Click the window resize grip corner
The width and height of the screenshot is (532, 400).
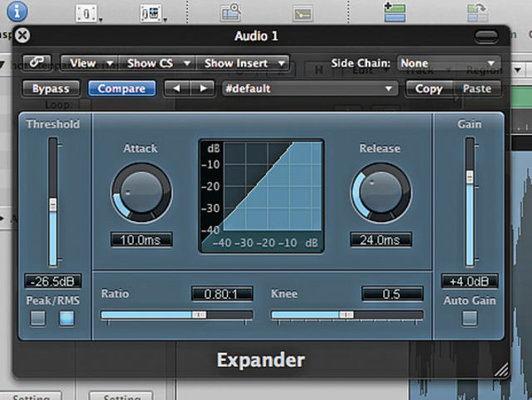pos(500,369)
